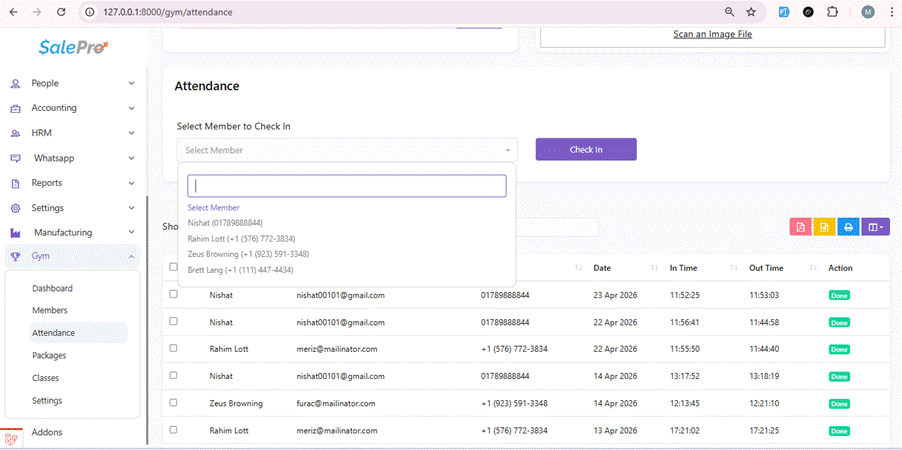
Task: Open the column visibility button
Action: coord(874,227)
